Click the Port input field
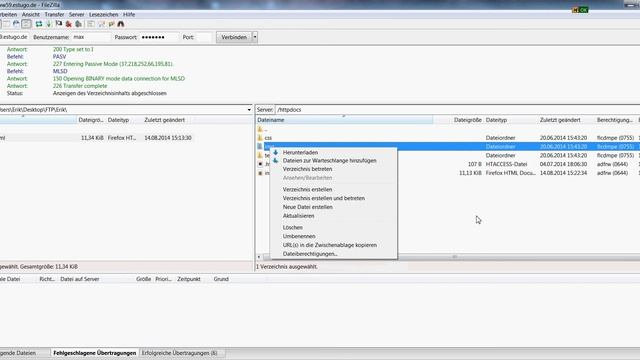The image size is (640, 360). click(x=204, y=37)
